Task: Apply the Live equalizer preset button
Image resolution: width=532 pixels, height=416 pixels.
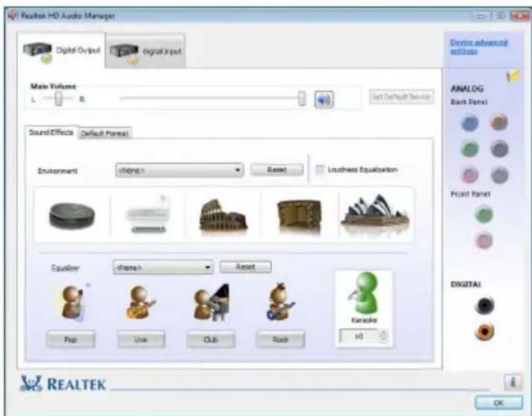Action: coord(141,339)
